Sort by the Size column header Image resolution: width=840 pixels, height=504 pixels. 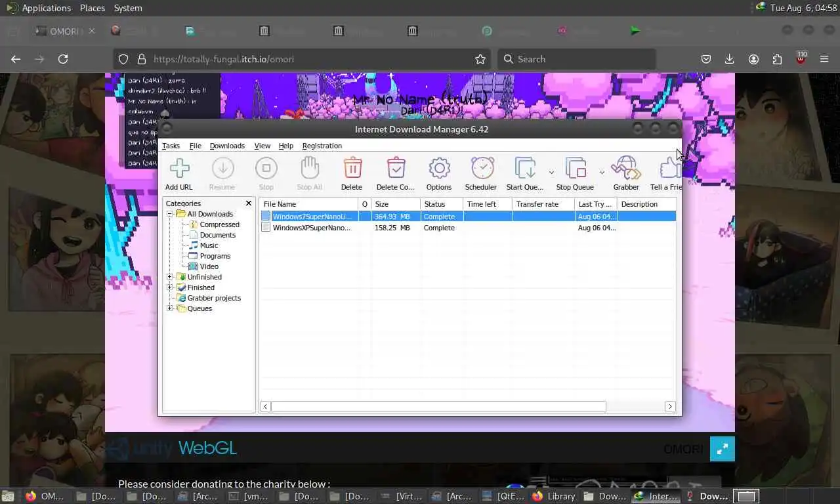[x=396, y=204]
